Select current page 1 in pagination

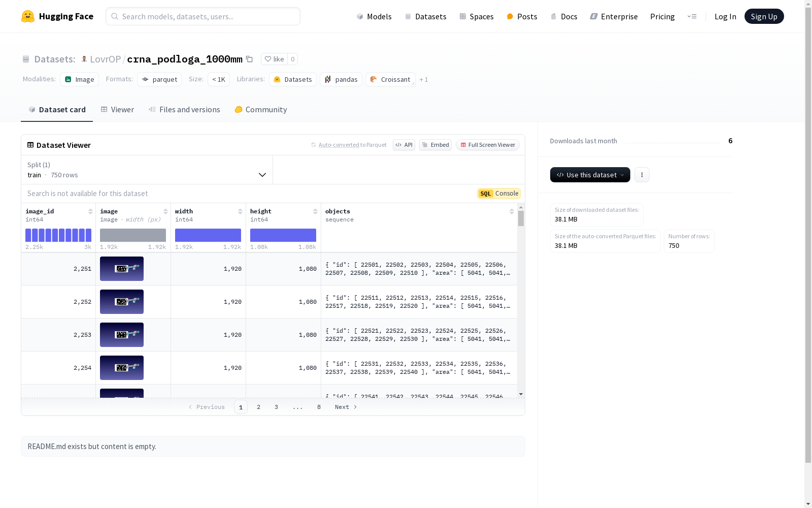[241, 407]
